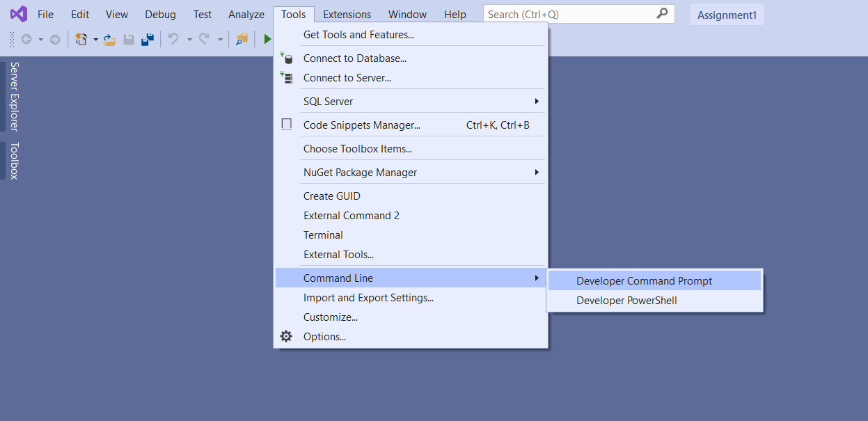Click the Navigate Backward arrow icon
This screenshot has width=868, height=421.
pyautogui.click(x=26, y=40)
